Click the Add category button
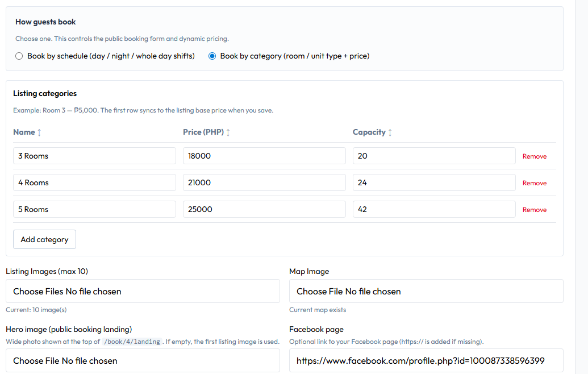Image resolution: width=588 pixels, height=374 pixels. tap(44, 239)
